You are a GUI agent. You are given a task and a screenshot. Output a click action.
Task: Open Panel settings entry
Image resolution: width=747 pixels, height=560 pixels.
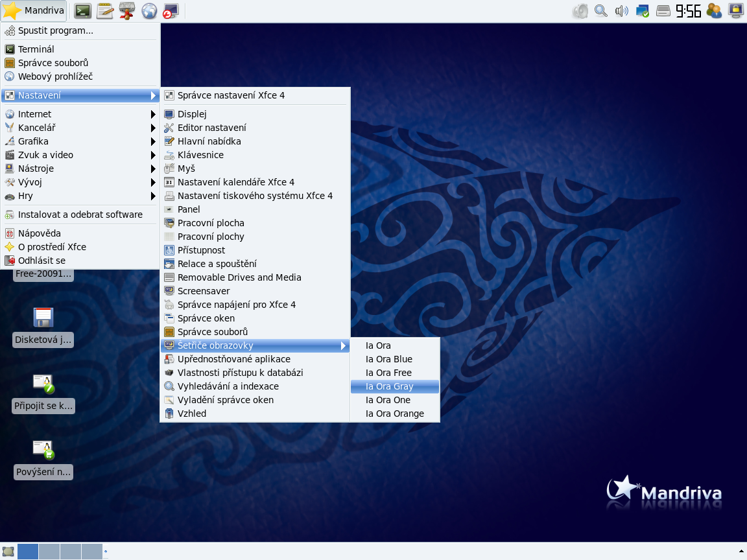click(x=255, y=209)
